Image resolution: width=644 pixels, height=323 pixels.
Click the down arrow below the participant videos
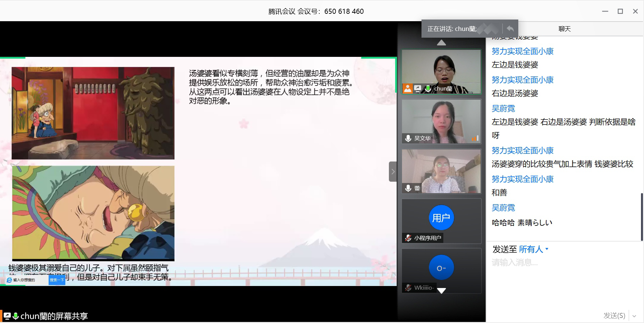coord(441,291)
